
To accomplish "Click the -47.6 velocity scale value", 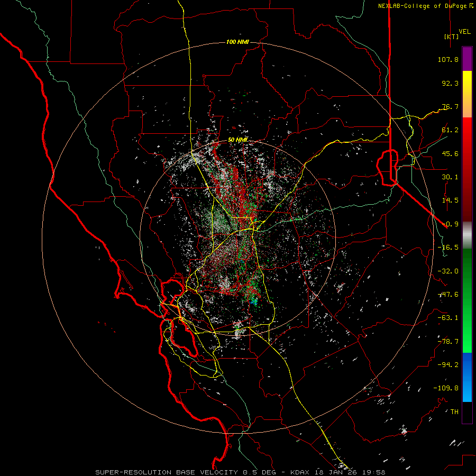I will tap(448, 295).
